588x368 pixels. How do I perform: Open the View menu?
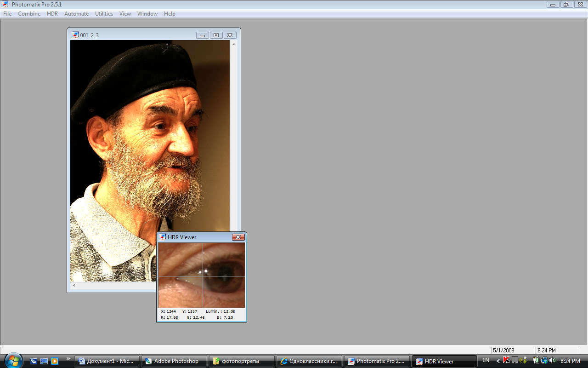[125, 14]
